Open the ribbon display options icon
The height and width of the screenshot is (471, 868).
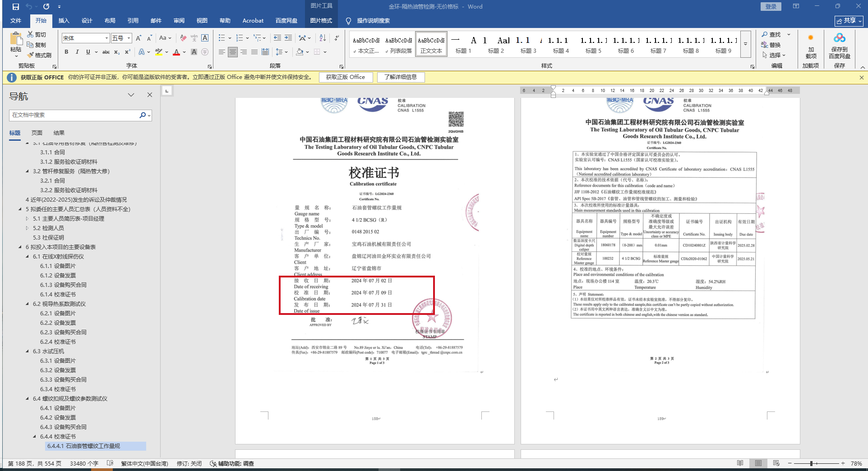pyautogui.click(x=796, y=6)
